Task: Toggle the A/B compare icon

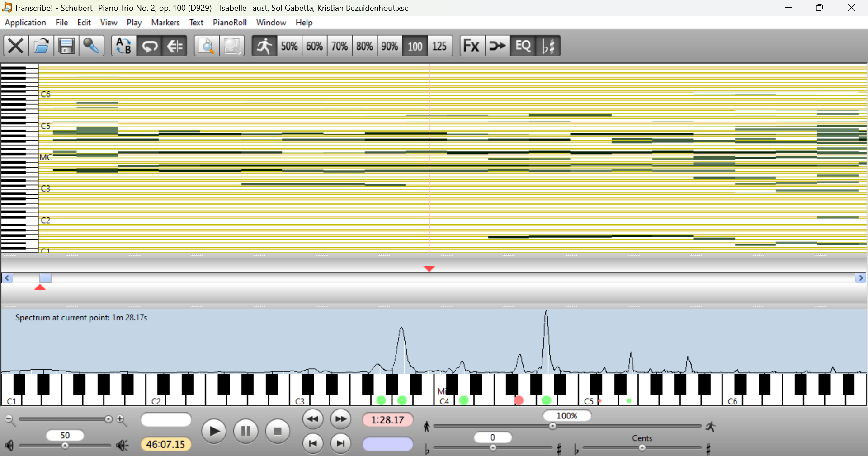Action: [123, 46]
